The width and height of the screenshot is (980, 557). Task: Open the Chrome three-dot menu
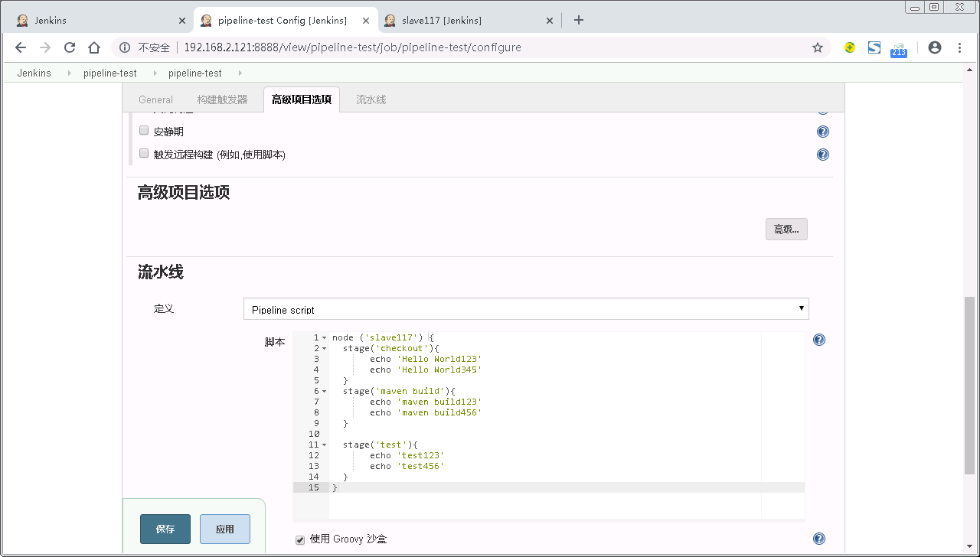click(959, 47)
